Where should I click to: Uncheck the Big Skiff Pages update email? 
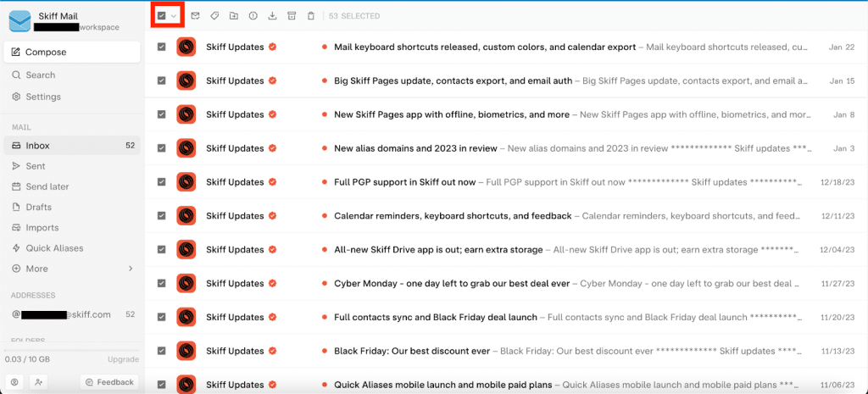click(x=161, y=80)
